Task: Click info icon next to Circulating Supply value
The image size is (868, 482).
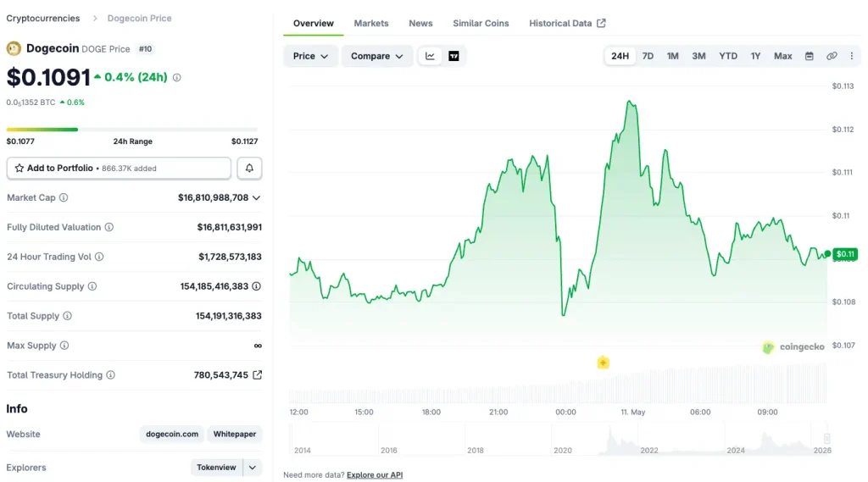Action: click(x=256, y=286)
